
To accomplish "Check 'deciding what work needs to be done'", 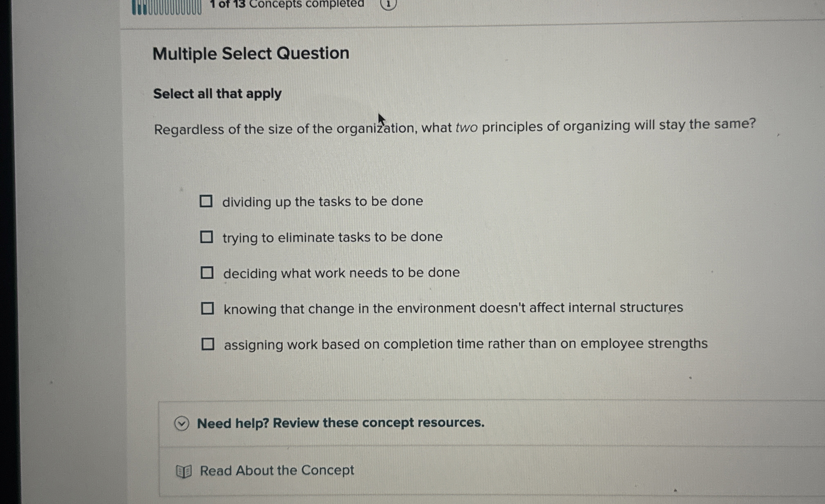I will (207, 273).
